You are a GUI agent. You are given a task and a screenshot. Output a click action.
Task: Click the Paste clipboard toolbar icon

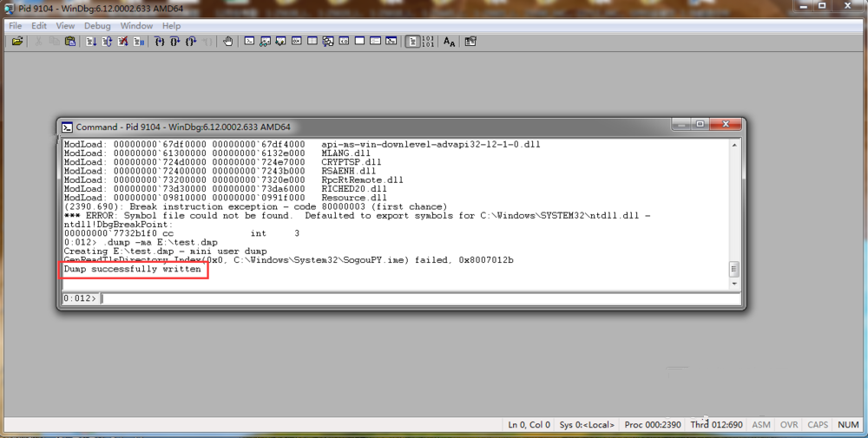(x=69, y=42)
